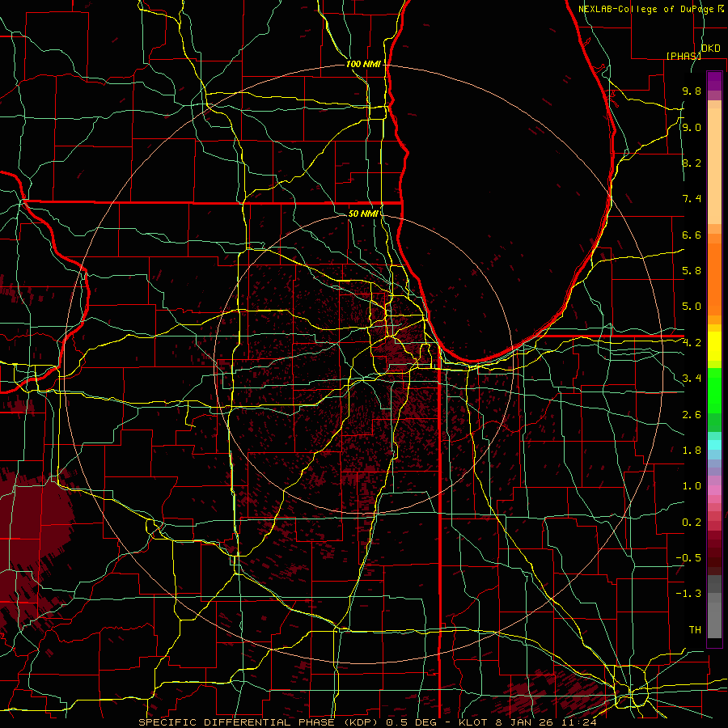This screenshot has height=728, width=728.
Task: Click the 4.2 color scale value
Action: (692, 343)
